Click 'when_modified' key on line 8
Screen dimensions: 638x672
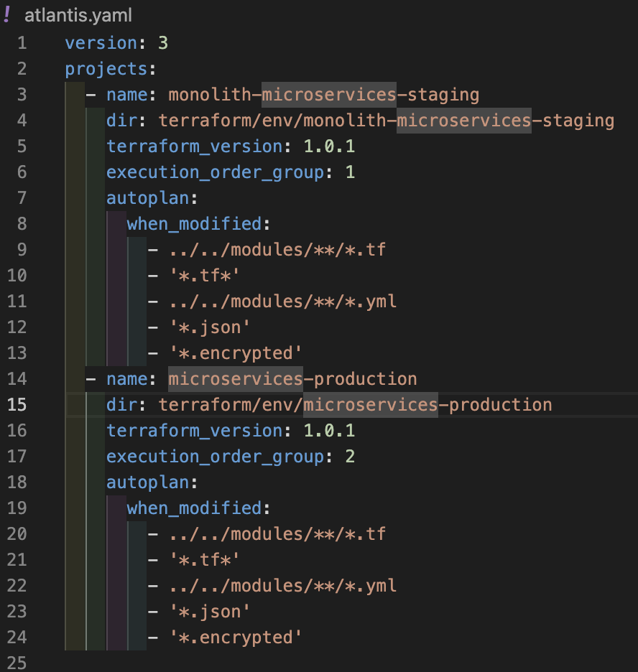coord(194,224)
